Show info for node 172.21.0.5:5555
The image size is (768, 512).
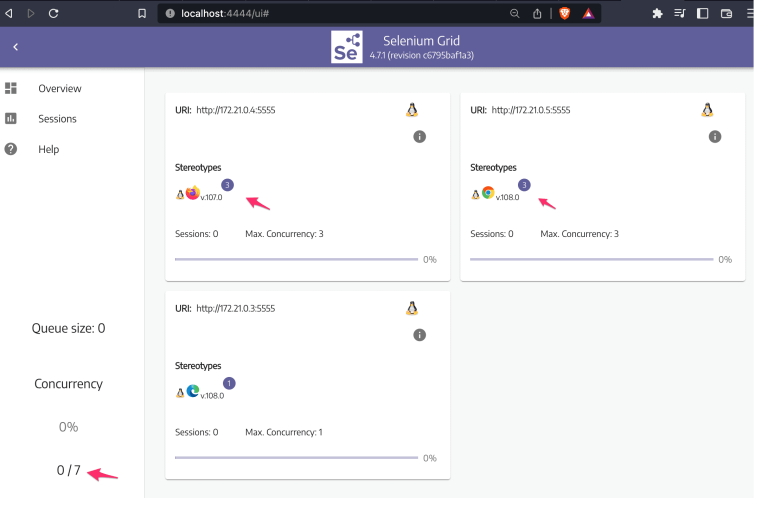[x=714, y=136]
